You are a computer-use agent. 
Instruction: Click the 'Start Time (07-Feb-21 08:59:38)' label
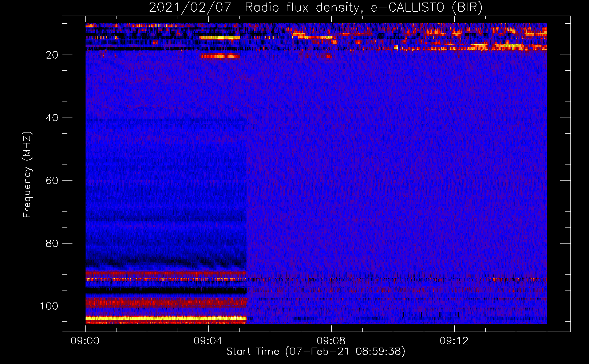[x=316, y=352]
